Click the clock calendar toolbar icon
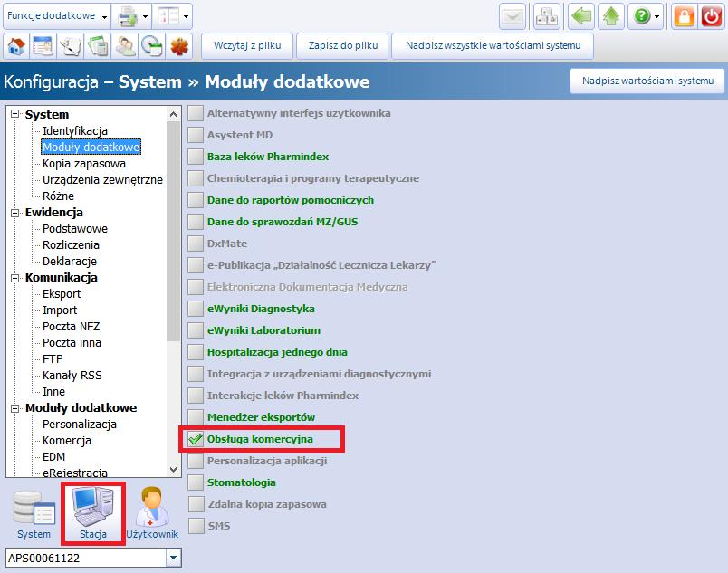Viewport: 728px width, 573px height. coord(152,46)
